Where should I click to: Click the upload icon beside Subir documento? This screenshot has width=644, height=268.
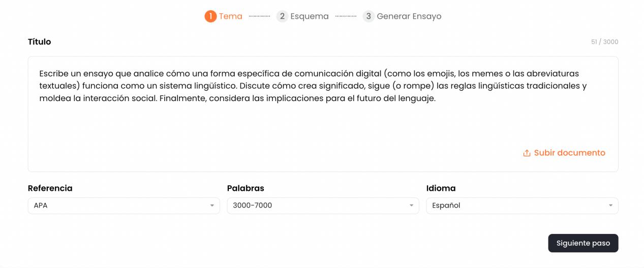[x=527, y=153]
